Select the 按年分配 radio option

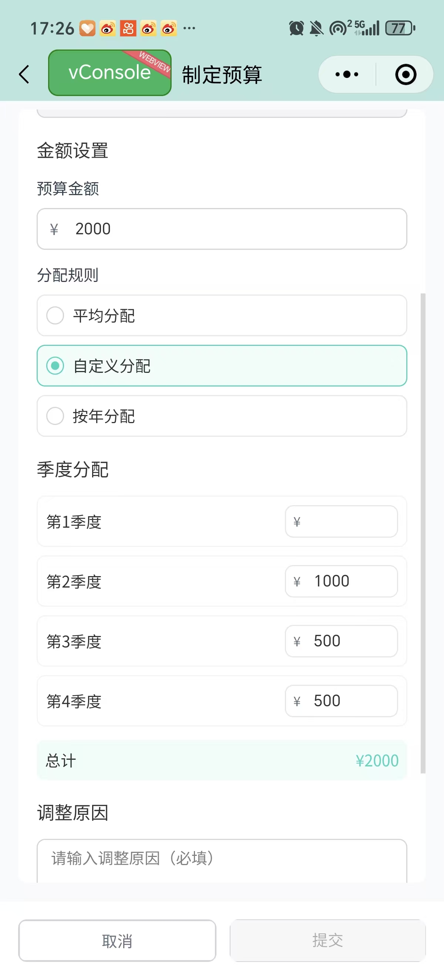[x=222, y=416]
